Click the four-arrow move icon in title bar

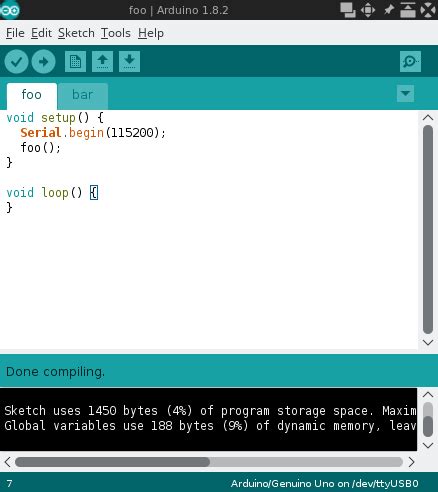coord(368,10)
